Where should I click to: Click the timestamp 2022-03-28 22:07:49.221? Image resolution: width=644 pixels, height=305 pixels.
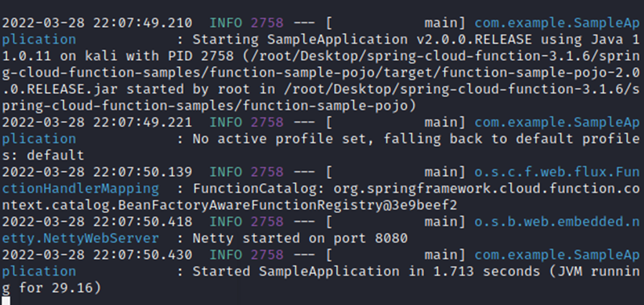[x=97, y=122]
